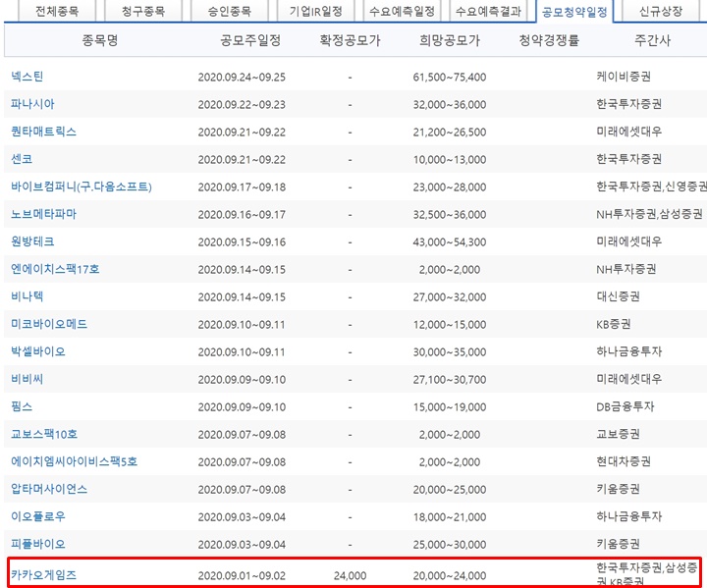Select the price range 20,000~24,000
The height and width of the screenshot is (588, 707).
coord(450,576)
